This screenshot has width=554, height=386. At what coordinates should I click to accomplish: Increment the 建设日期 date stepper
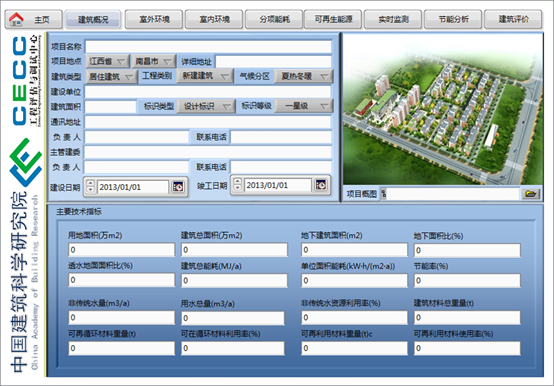click(91, 183)
